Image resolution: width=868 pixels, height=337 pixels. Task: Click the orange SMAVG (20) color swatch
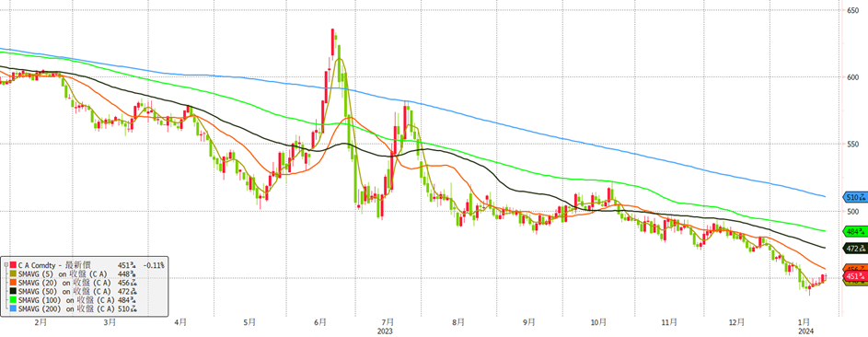13,283
